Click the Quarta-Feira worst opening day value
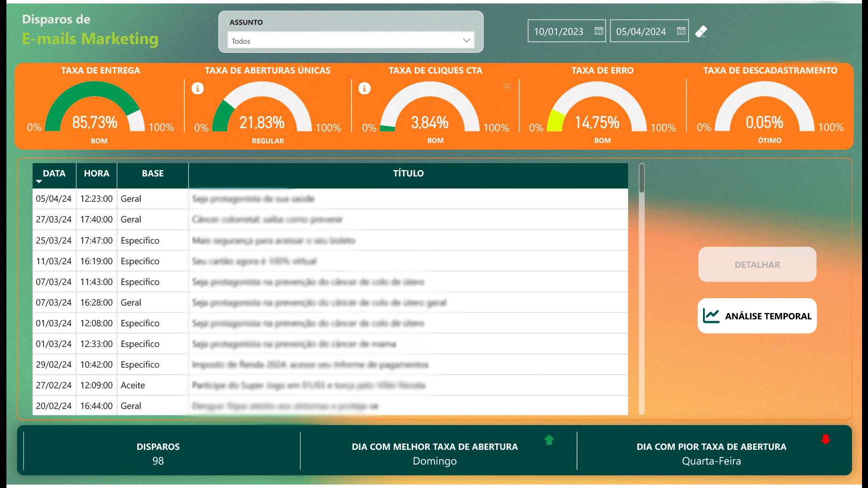Screen dimensions: 868x488 point(711,461)
